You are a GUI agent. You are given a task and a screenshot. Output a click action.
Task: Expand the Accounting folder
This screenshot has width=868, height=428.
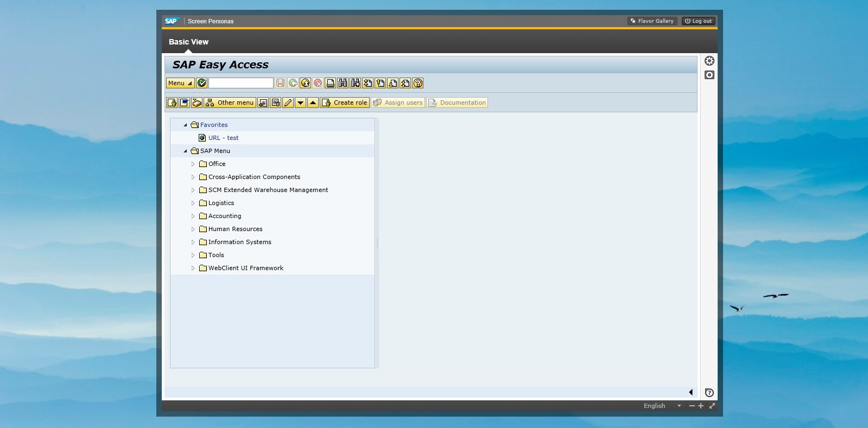click(193, 216)
